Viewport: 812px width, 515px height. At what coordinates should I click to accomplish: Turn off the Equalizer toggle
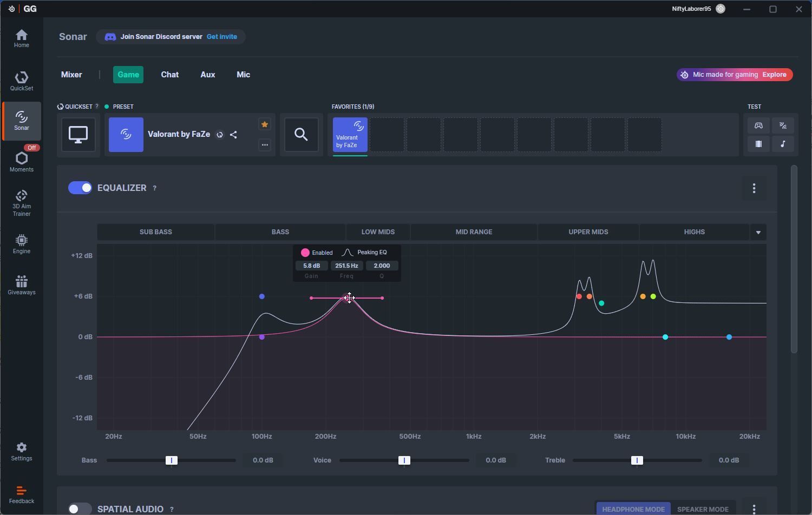click(x=80, y=188)
